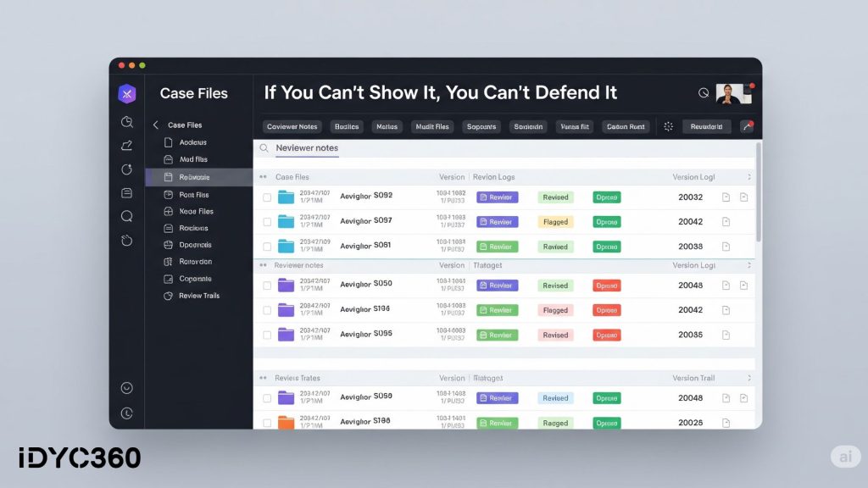Expand the sort arrows next to Version Logl
Image resolution: width=868 pixels, height=488 pixels.
click(x=748, y=177)
